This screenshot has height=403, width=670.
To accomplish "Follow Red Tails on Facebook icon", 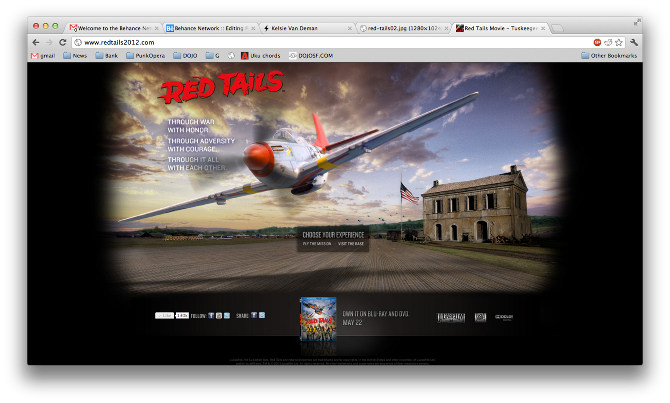I will (211, 315).
